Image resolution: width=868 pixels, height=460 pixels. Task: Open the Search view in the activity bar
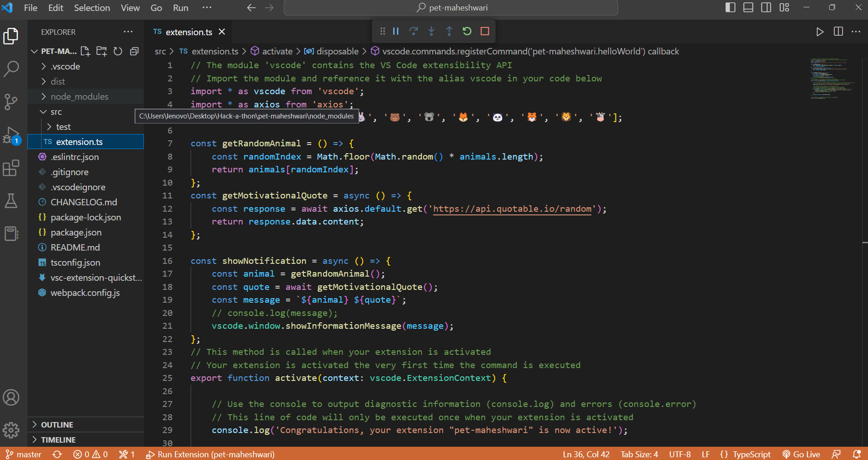pyautogui.click(x=11, y=69)
